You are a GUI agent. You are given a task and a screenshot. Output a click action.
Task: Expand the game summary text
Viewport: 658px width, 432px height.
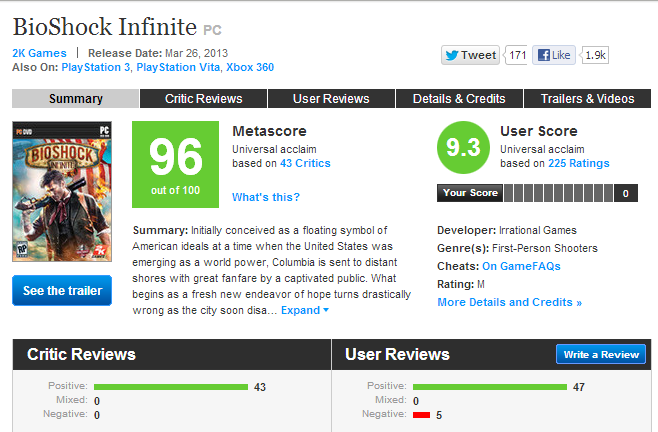click(x=305, y=310)
